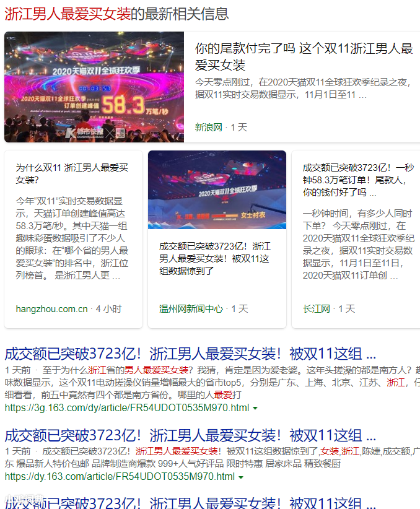
Task: Open card 为什么双11 浙江男人最爱买女装?
Action: 72,173
